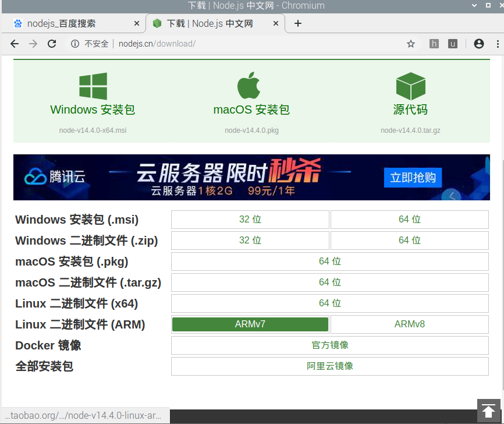This screenshot has height=424, width=504.
Task: Download Linux x64 64 位 binary
Action: (330, 303)
